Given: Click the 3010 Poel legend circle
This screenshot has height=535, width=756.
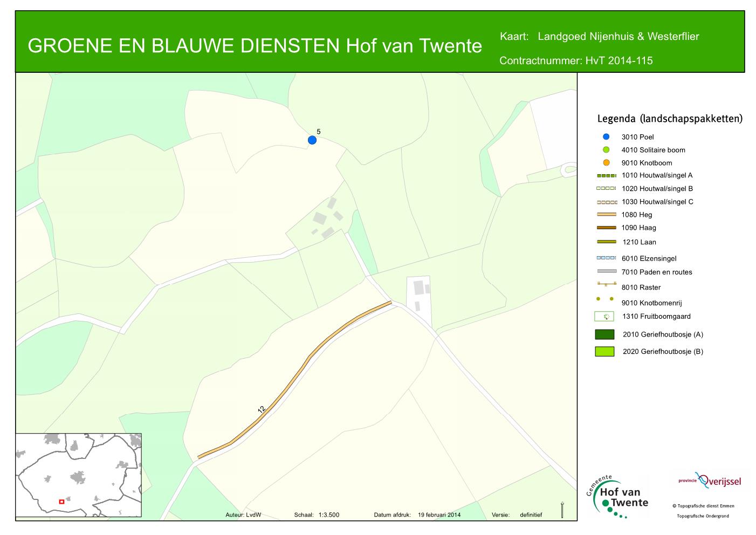Looking at the screenshot, I should click(x=606, y=137).
